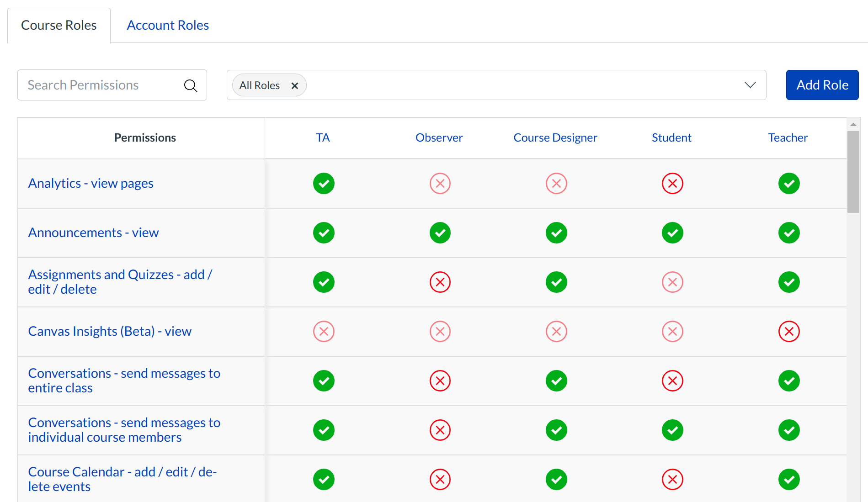This screenshot has width=868, height=502.
Task: Click Teacher icon for Canvas Insights row
Action: click(789, 331)
